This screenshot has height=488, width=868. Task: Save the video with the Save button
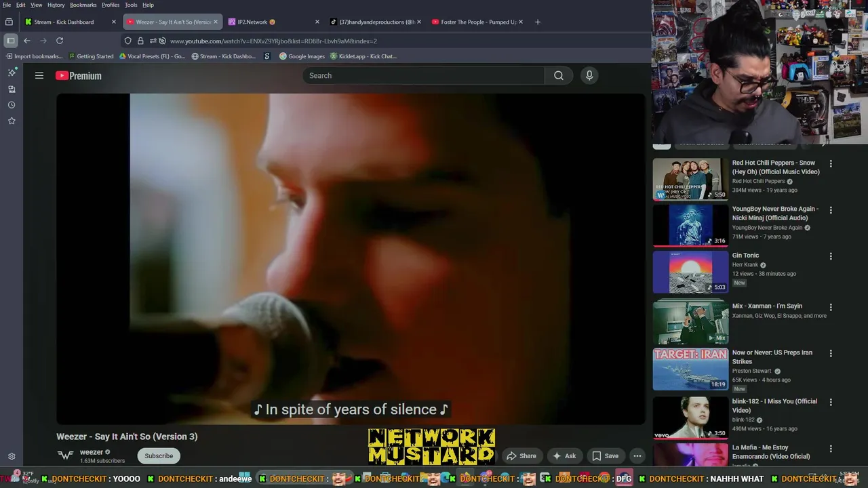(x=605, y=456)
